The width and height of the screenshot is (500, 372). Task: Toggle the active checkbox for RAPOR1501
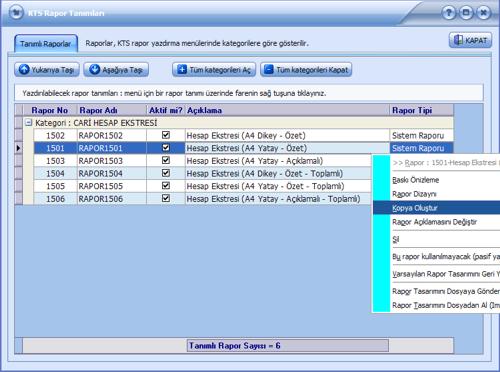point(166,148)
